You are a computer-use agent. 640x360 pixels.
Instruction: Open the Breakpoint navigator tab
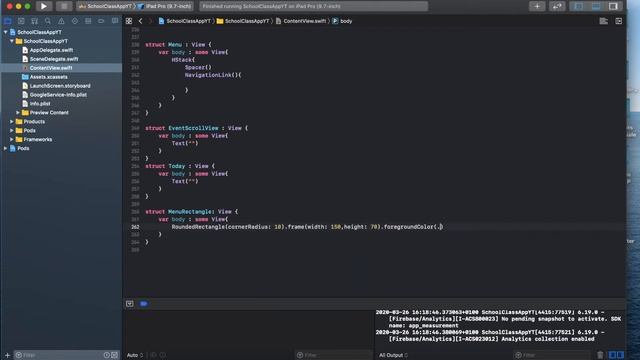[x=101, y=21]
